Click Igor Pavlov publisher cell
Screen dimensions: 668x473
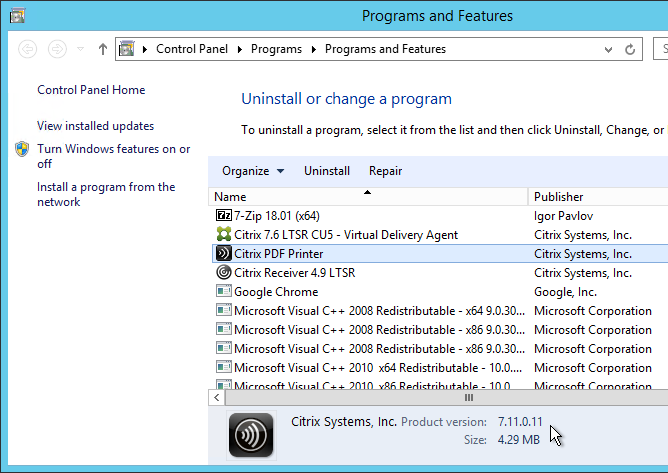(x=563, y=216)
